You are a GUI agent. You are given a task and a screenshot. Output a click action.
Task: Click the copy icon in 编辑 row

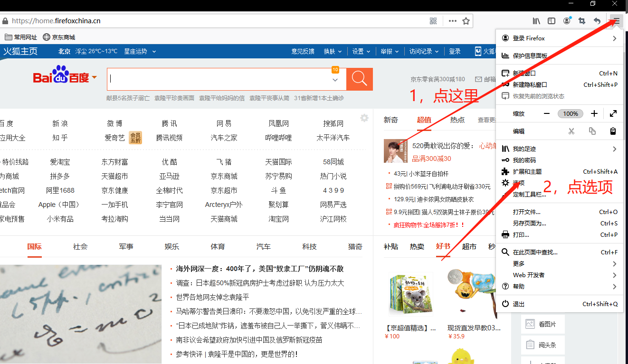click(592, 131)
